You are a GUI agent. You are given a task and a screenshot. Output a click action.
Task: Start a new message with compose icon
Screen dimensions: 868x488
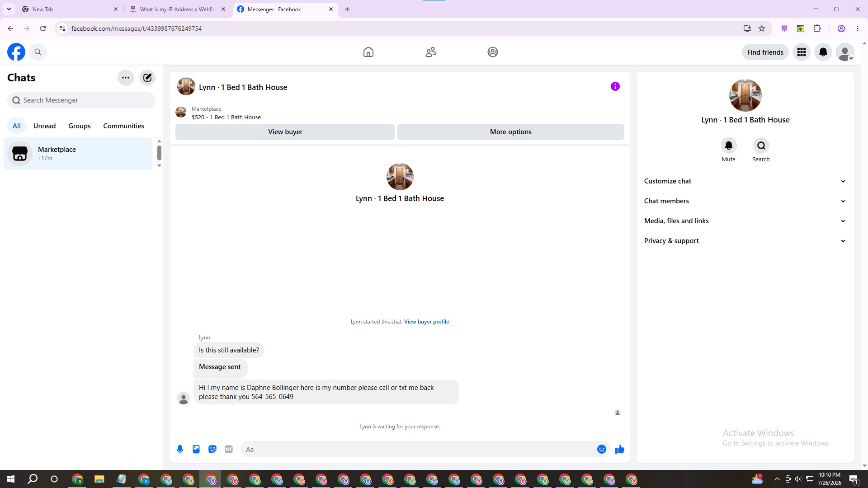[x=147, y=78]
